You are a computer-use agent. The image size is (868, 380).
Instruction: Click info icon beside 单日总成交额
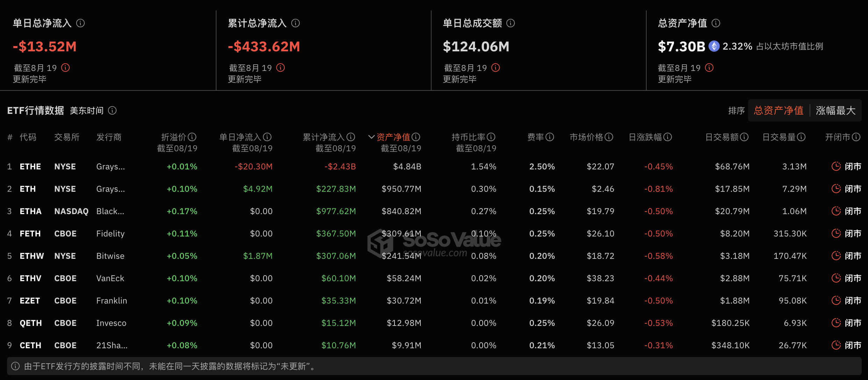511,23
